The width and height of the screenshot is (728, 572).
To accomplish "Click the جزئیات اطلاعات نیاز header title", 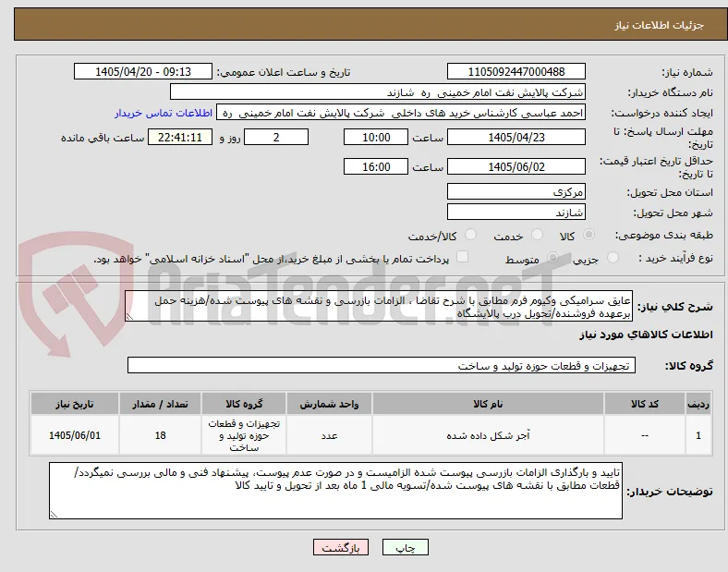I will tap(660, 25).
